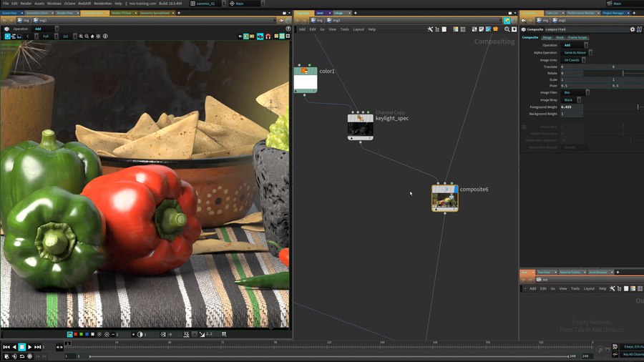
Task: Switch to the Frame Scope parameter tab
Action: tap(577, 37)
